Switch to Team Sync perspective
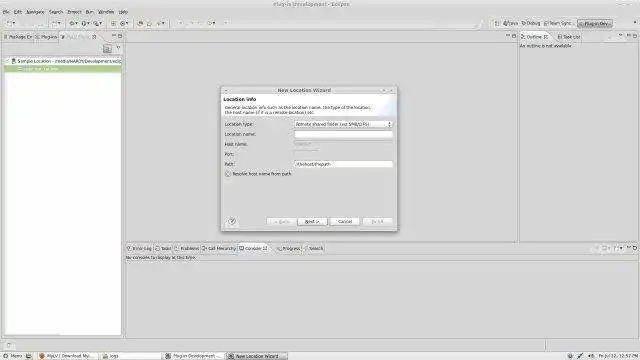 pos(558,24)
